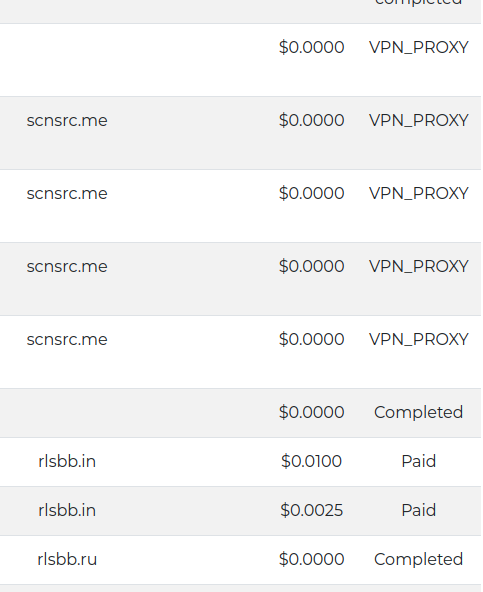Image resolution: width=483 pixels, height=592 pixels.
Task: Click the last scnsrc.me domain entry
Action: pos(67,339)
